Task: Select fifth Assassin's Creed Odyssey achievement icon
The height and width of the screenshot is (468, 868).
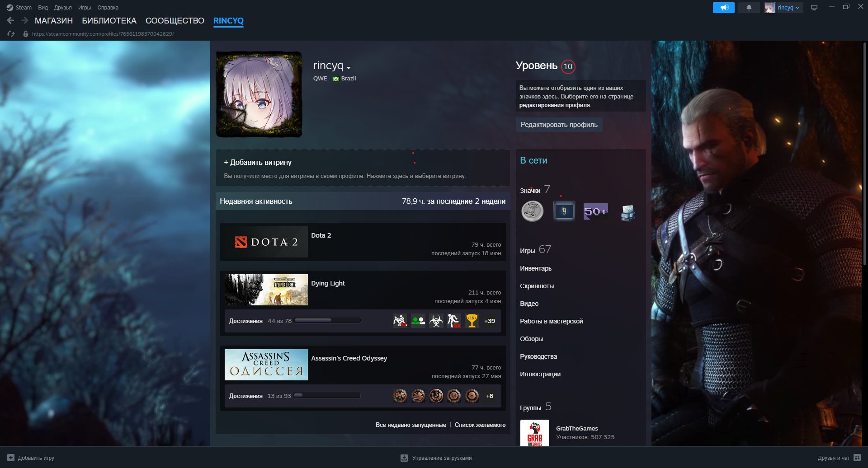Action: click(x=472, y=396)
